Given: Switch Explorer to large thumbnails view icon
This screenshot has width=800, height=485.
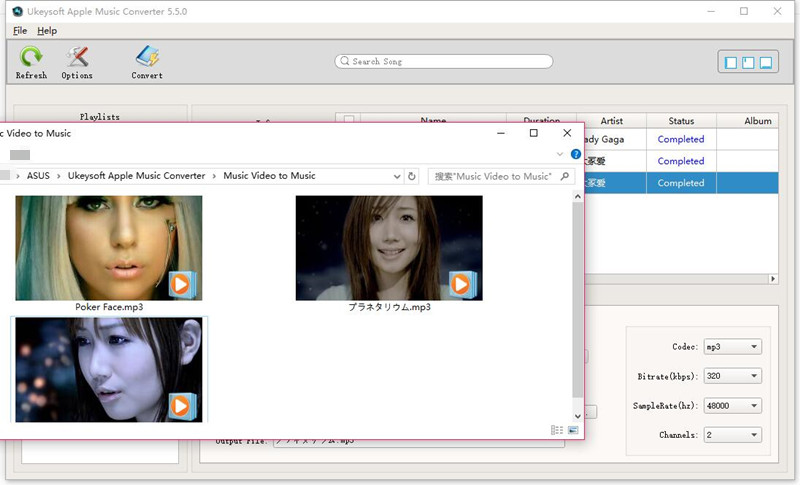Looking at the screenshot, I should (x=573, y=430).
